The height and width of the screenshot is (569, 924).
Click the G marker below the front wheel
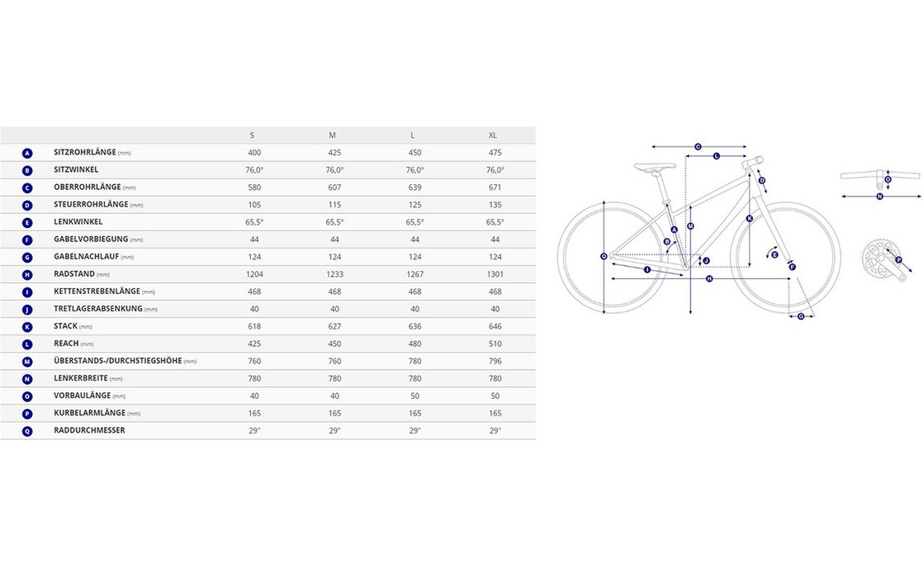(x=801, y=315)
